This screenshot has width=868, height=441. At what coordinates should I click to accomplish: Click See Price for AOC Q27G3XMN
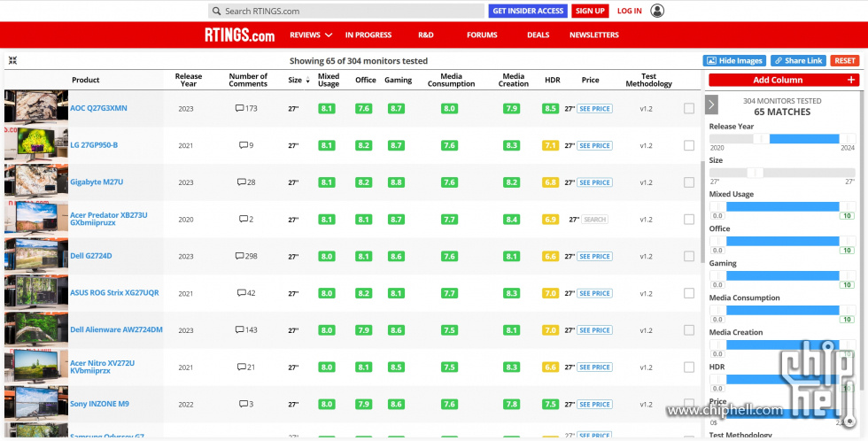[x=594, y=108]
